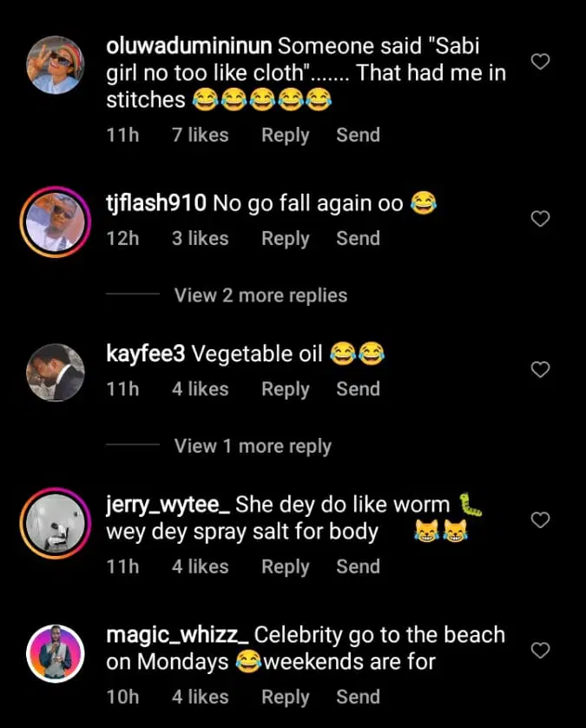Like magic_whizz_'s beach comment
The width and height of the screenshot is (586, 728).
tap(540, 651)
